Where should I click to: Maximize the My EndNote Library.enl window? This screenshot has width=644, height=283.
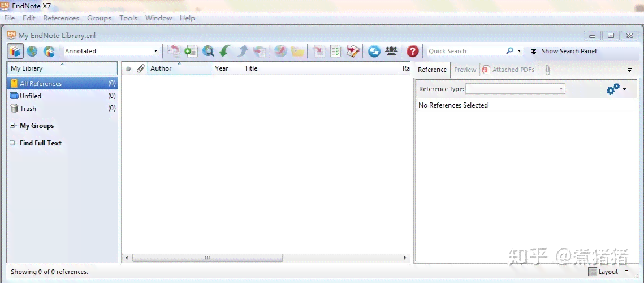[x=611, y=36]
